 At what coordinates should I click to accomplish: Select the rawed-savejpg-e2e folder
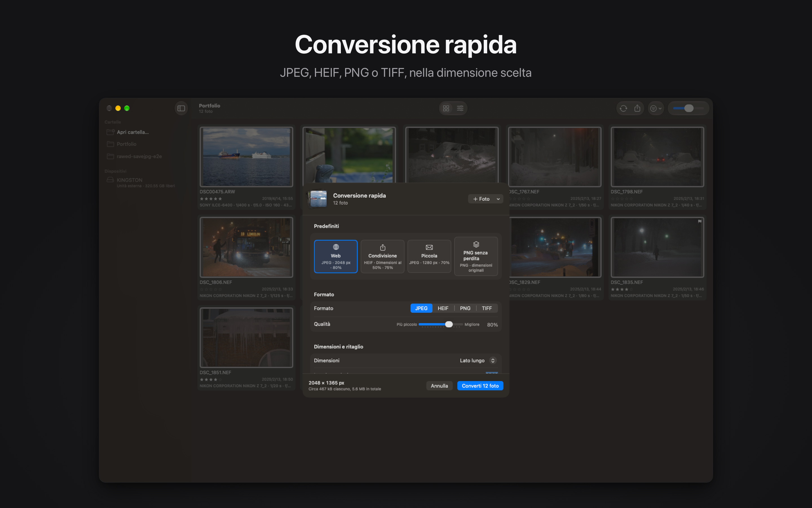[134, 156]
